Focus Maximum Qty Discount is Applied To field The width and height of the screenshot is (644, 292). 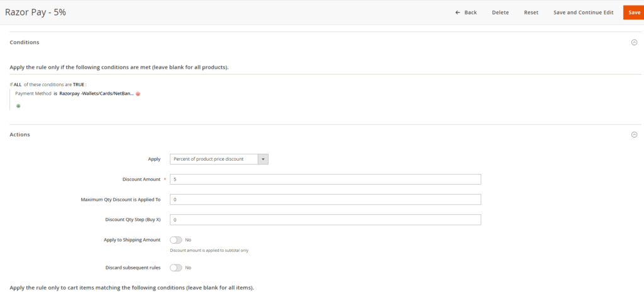coord(325,199)
